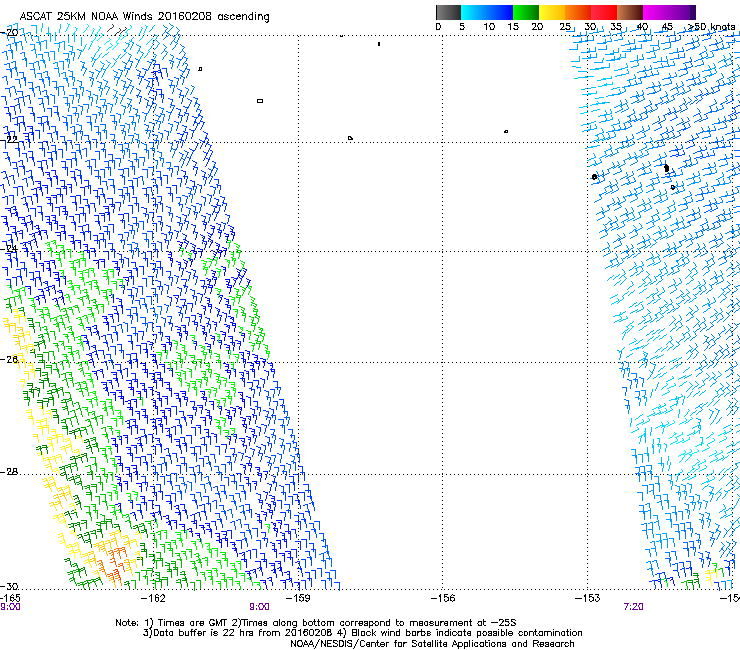The height and width of the screenshot is (650, 740).
Task: Click the brown 35-40 knots legend segment
Action: pyautogui.click(x=630, y=12)
